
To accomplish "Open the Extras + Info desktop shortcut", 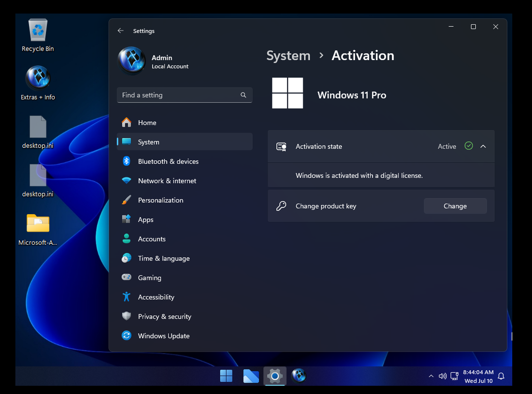I will click(x=37, y=84).
